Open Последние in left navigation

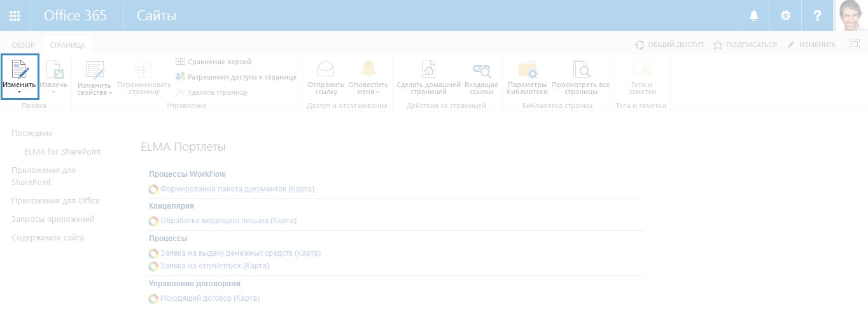(32, 134)
